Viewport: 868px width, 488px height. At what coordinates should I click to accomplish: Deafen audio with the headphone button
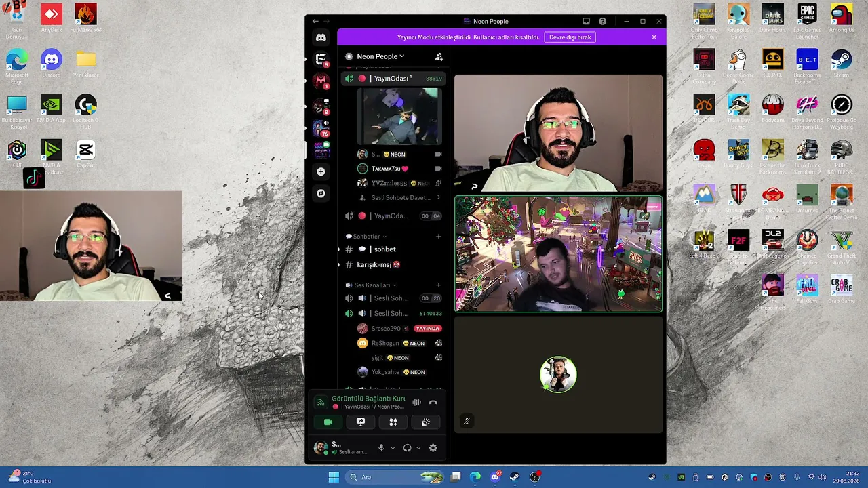(407, 447)
